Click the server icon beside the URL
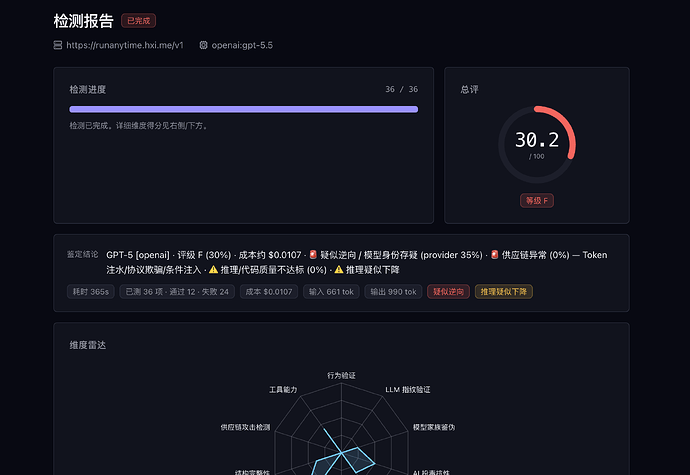 [x=58, y=45]
